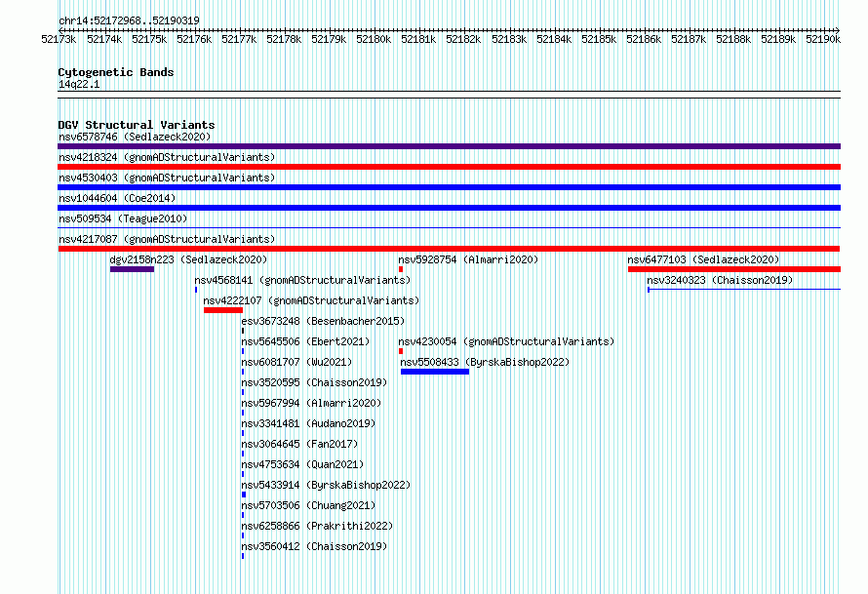Open nsv4217087 (gnomADStructuralVariants) label

pos(167,239)
